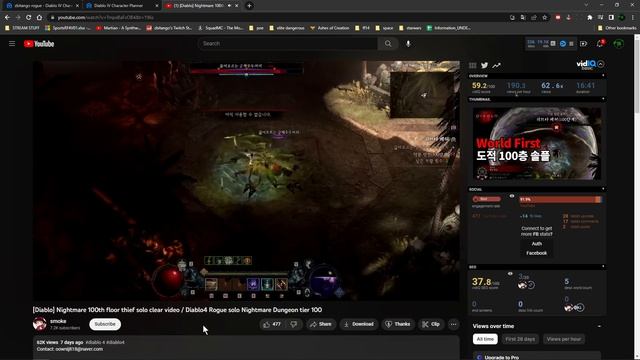Click the Upgrade to Pro button
The width and height of the screenshot is (640, 360).
(x=537, y=357)
